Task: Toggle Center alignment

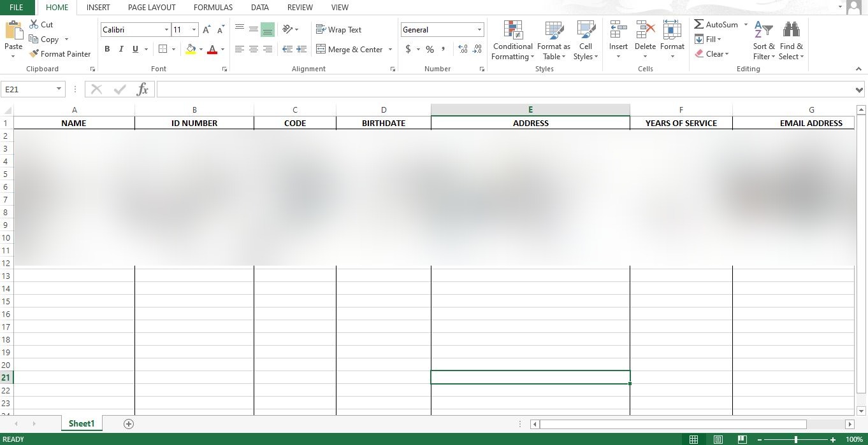Action: click(x=254, y=49)
